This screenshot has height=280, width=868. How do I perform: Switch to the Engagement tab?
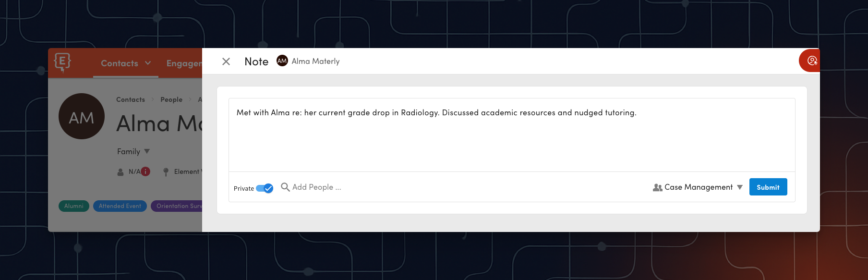pyautogui.click(x=184, y=63)
